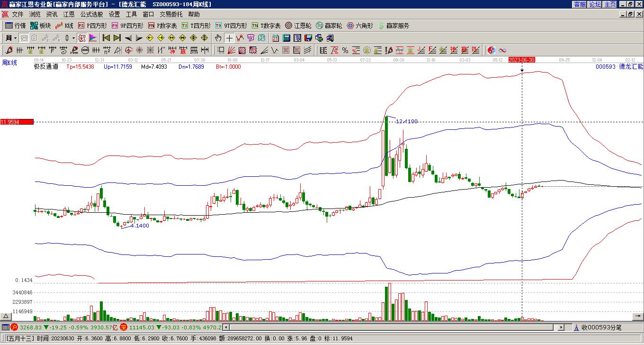Open the 公式选股 menu

coord(91,15)
